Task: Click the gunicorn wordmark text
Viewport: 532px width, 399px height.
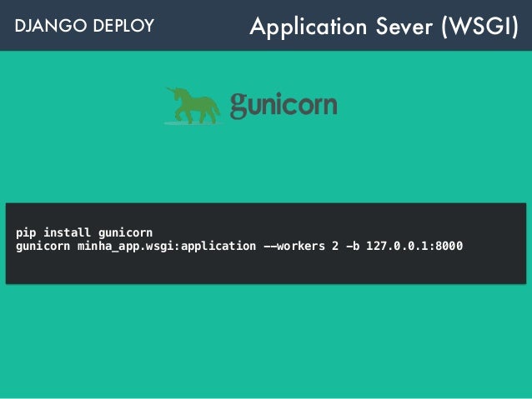Action: [284, 106]
